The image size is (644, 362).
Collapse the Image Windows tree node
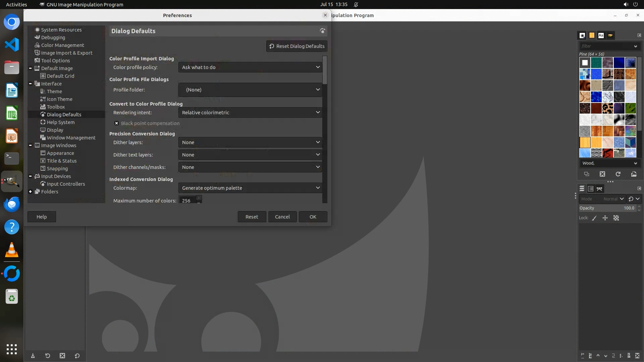click(x=31, y=145)
